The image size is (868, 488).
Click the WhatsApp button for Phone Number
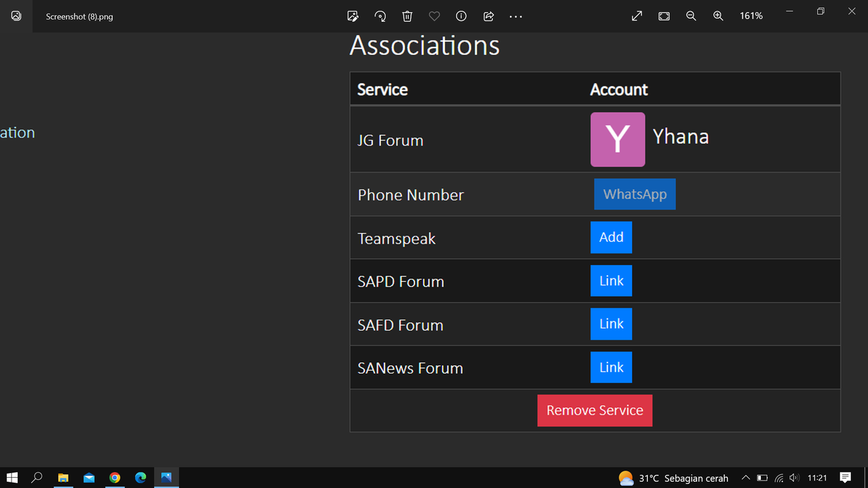pyautogui.click(x=635, y=195)
